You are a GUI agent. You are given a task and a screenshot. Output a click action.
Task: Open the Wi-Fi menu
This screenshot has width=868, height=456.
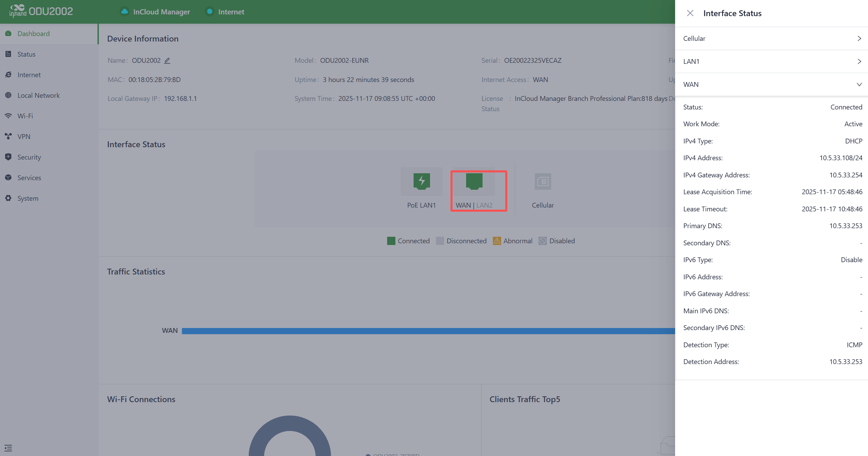(x=25, y=116)
